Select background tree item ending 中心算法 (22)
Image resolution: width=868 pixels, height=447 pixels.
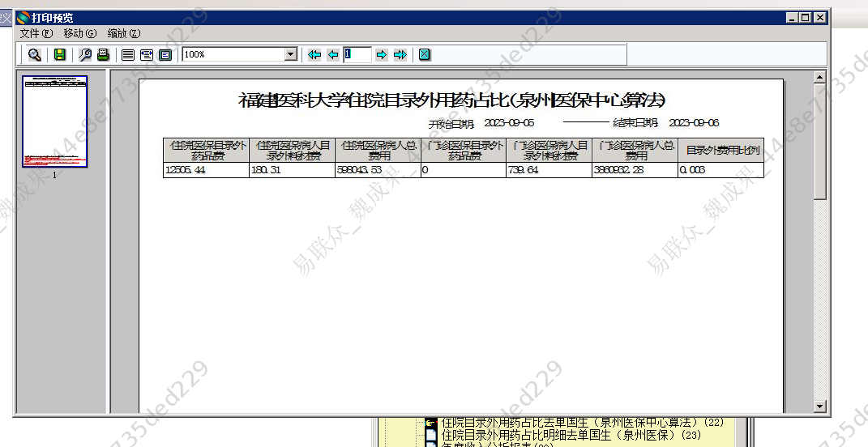coord(583,422)
